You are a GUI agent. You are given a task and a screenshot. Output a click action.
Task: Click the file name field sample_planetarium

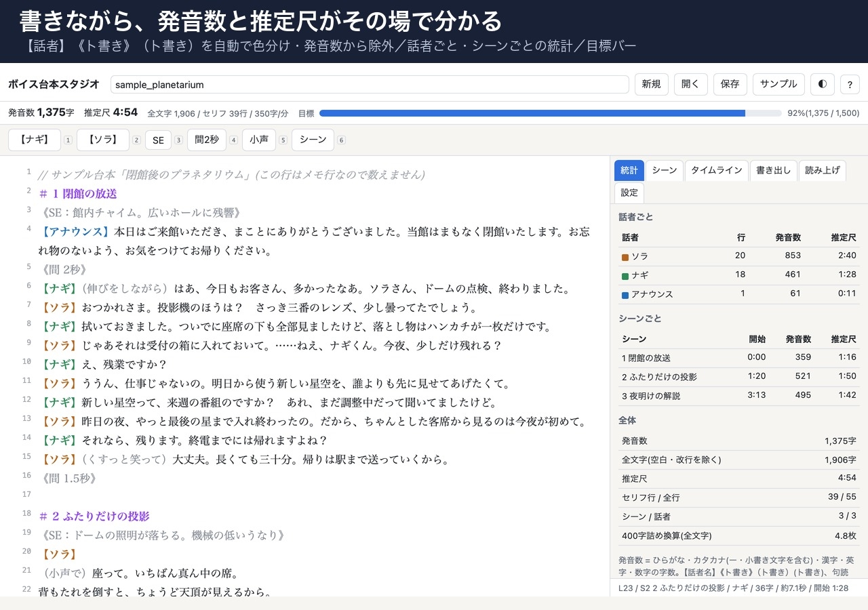click(370, 85)
